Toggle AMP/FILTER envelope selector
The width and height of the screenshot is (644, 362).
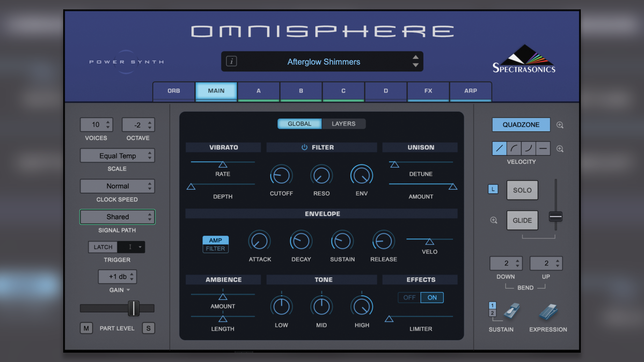215,243
